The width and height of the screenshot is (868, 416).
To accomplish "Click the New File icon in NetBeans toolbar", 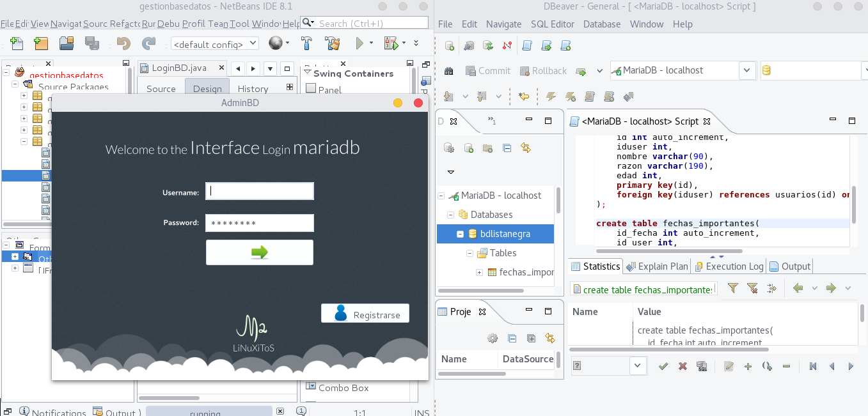I will click(x=17, y=43).
